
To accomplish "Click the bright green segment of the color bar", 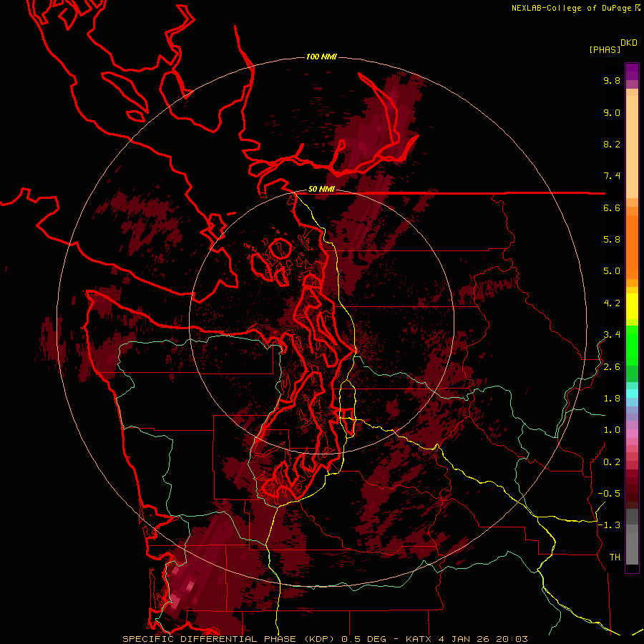I will pyautogui.click(x=632, y=345).
